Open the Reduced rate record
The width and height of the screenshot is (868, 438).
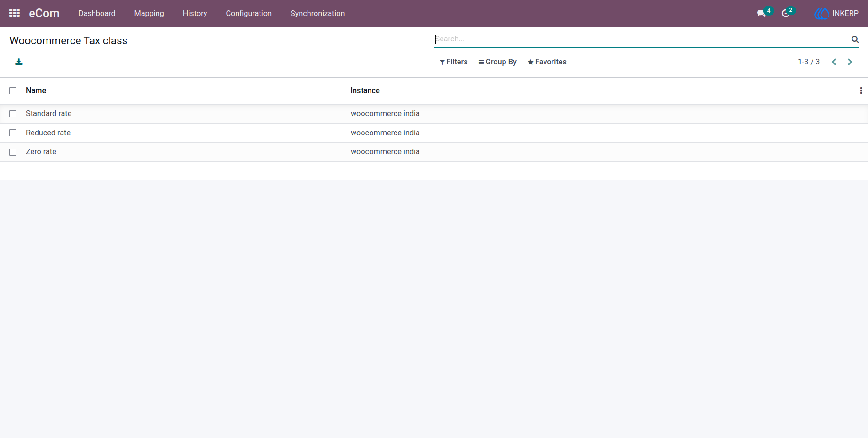click(x=48, y=133)
